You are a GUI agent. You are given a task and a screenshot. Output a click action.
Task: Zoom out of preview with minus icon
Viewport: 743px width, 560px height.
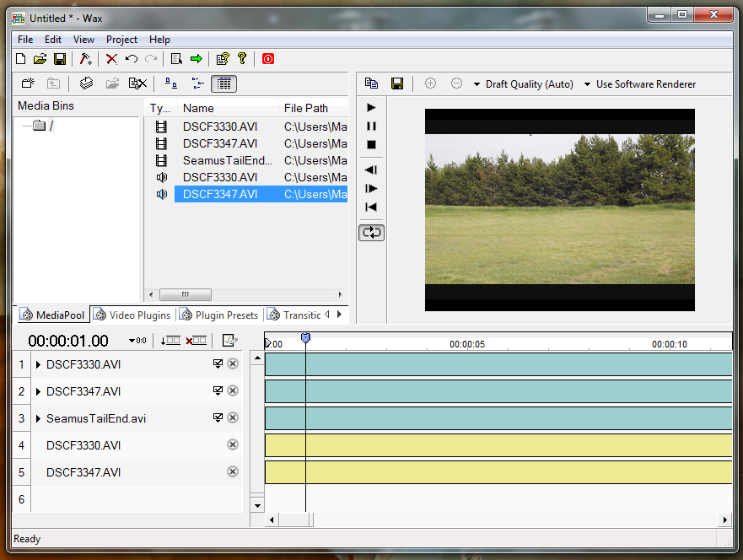click(x=456, y=83)
